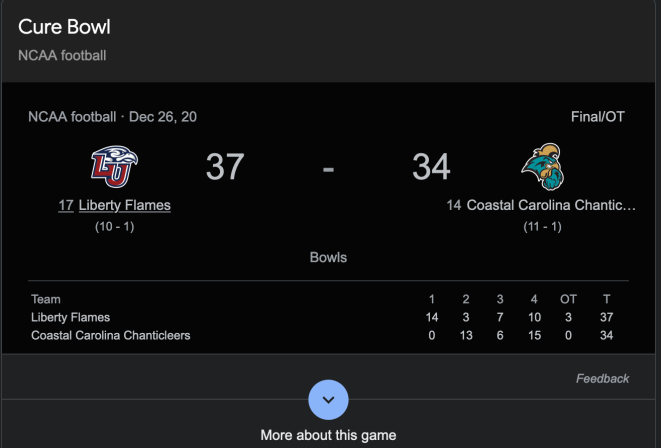Open the Coastal Carolina Chanticleers team link
This screenshot has width=661, height=448.
(x=550, y=205)
